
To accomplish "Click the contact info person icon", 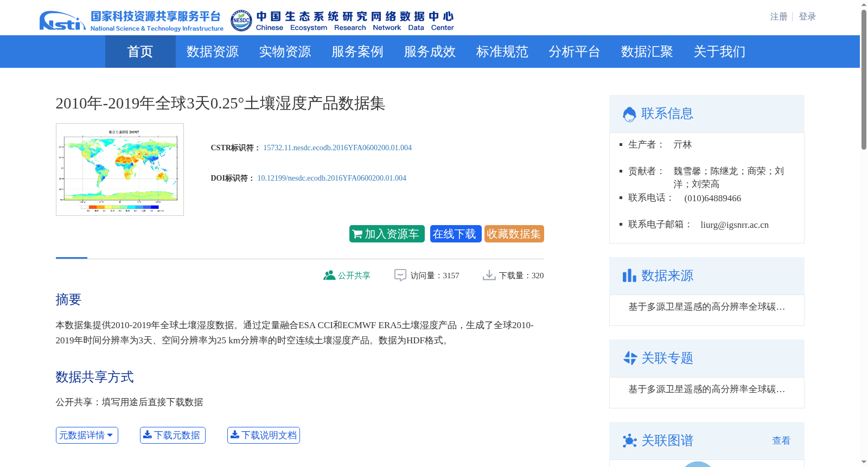I will coord(629,114).
